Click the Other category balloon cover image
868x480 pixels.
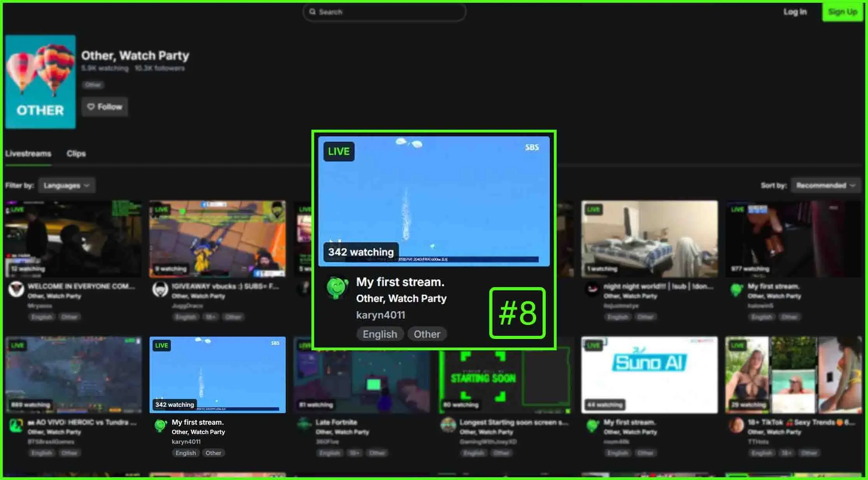pyautogui.click(x=40, y=82)
